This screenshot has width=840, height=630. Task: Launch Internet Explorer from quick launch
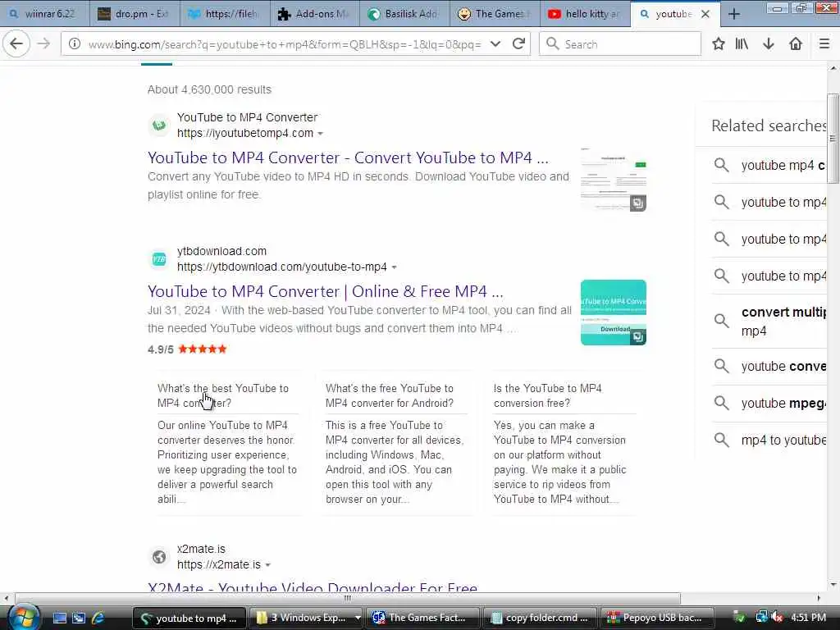click(98, 619)
